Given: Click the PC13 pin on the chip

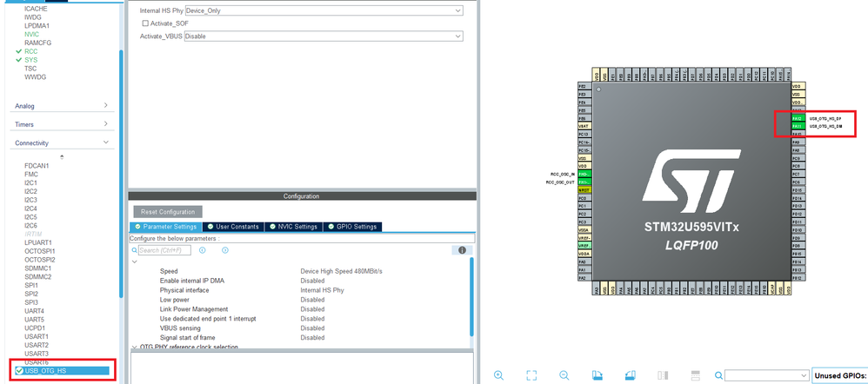Looking at the screenshot, I should pos(584,135).
